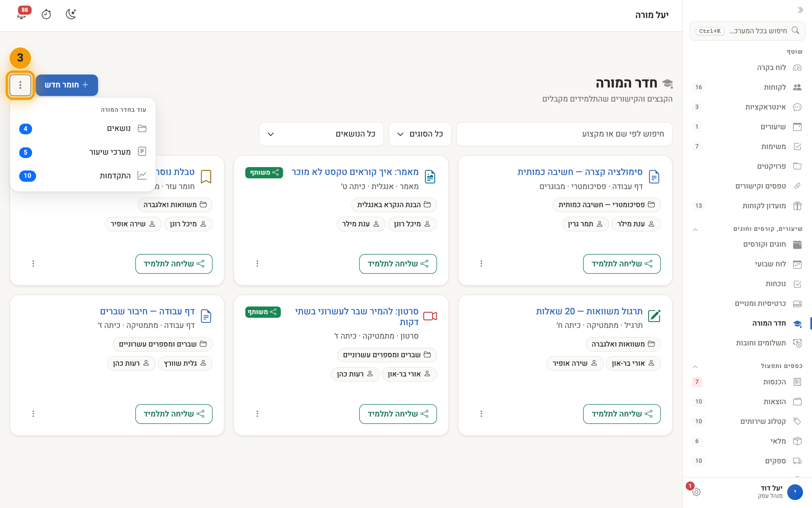The height and width of the screenshot is (508, 812).
Task: Open settings gear next to יעל דוד
Action: pyautogui.click(x=696, y=492)
